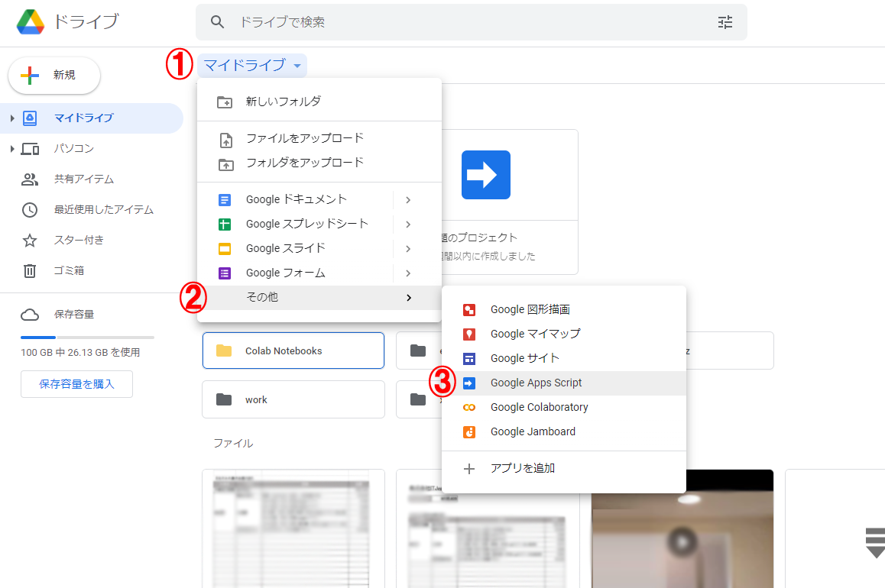885x588 pixels.
Task: Click the file upload icon
Action: click(x=225, y=140)
